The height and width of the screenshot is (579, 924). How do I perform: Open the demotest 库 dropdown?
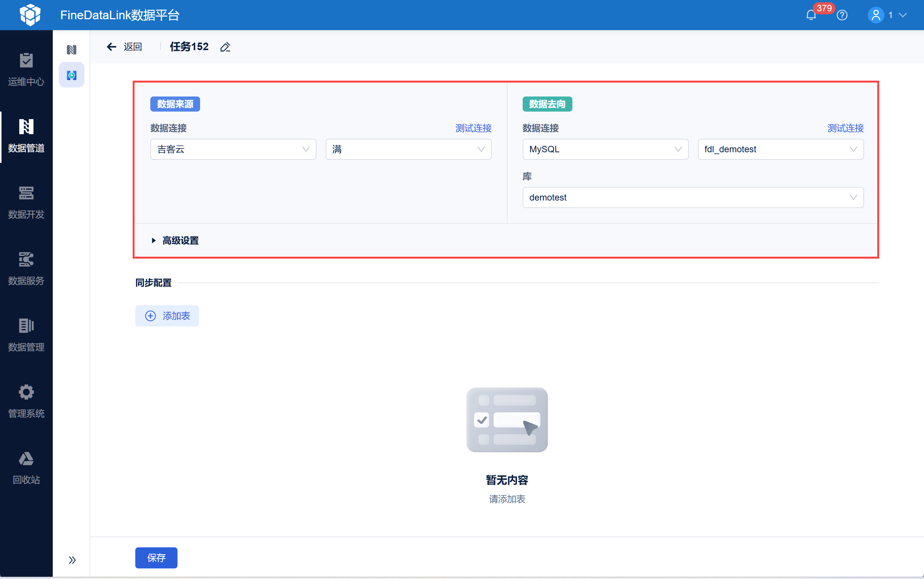pyautogui.click(x=693, y=198)
